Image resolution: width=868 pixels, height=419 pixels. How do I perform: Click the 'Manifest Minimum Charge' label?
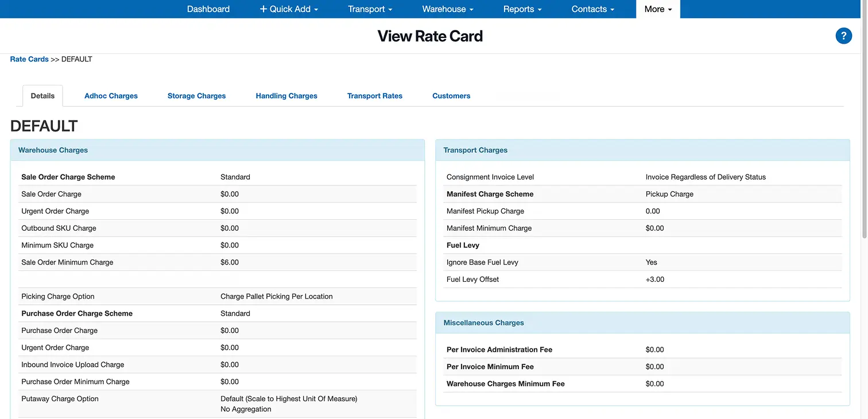coord(489,228)
